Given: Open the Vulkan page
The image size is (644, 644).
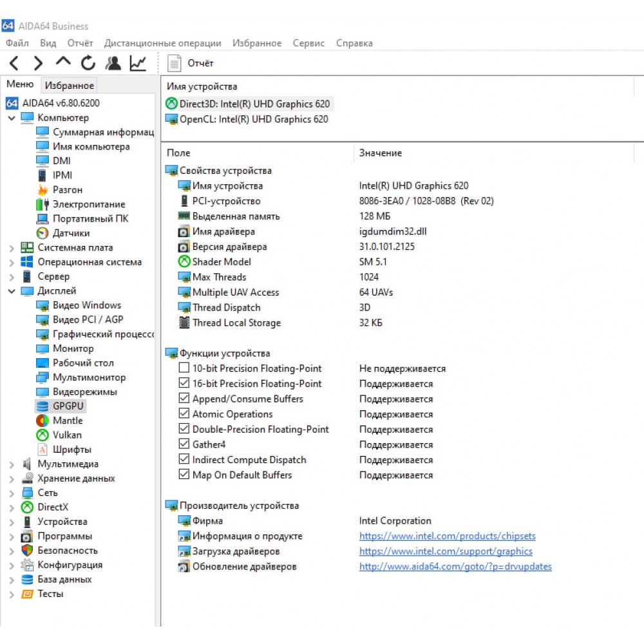Looking at the screenshot, I should coord(59,435).
